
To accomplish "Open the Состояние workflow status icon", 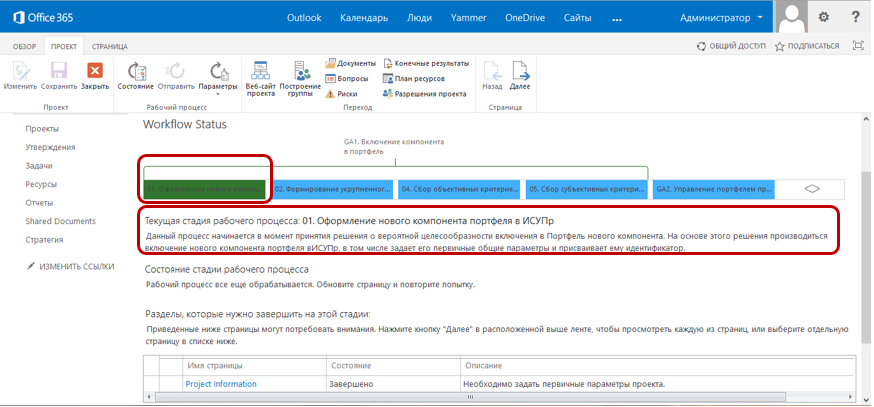I will (x=135, y=71).
